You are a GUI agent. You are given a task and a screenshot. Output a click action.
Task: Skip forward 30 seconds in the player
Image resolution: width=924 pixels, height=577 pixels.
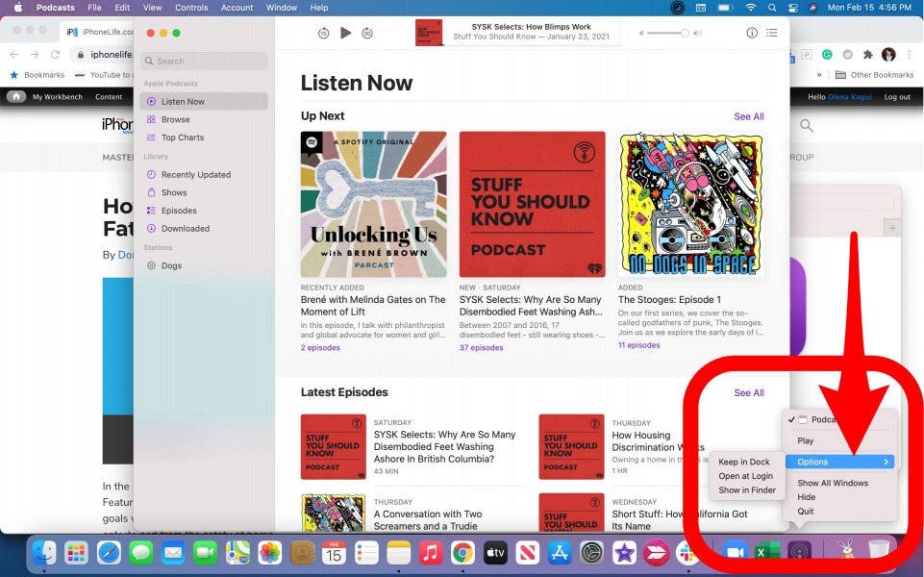tap(367, 33)
